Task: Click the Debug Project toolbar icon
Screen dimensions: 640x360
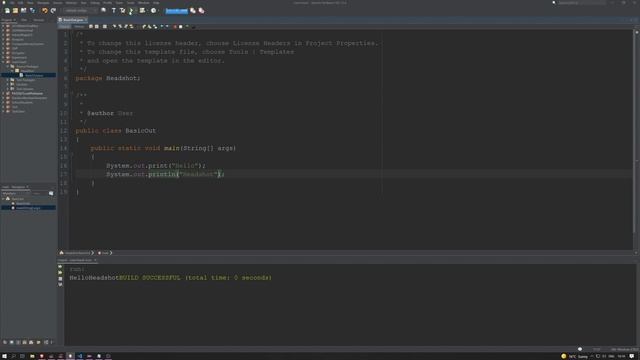Action: pyautogui.click(x=142, y=11)
